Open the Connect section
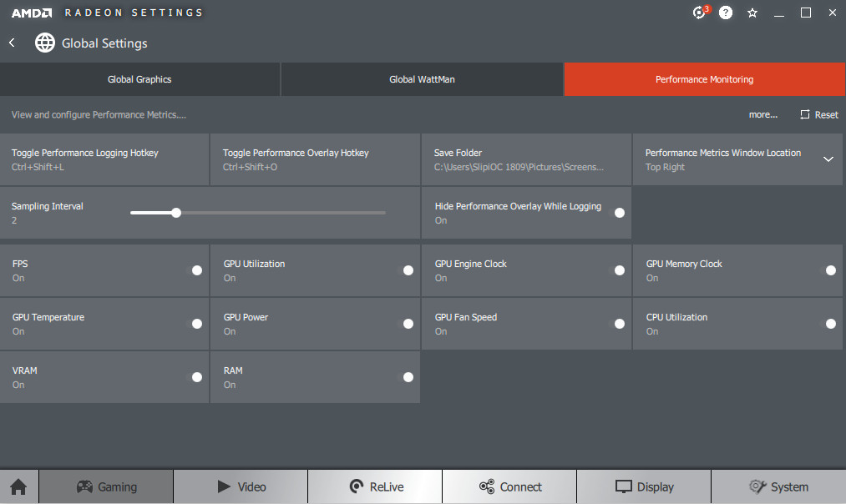 coord(509,486)
